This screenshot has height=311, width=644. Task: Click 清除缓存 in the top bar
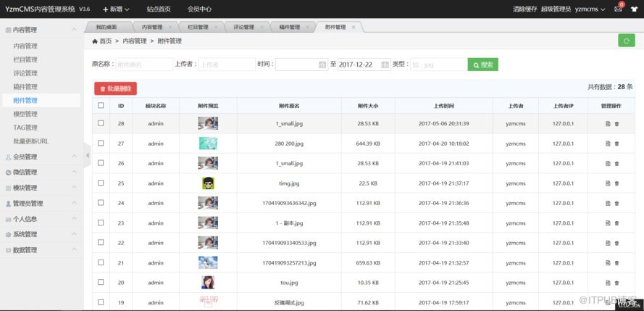click(x=525, y=9)
